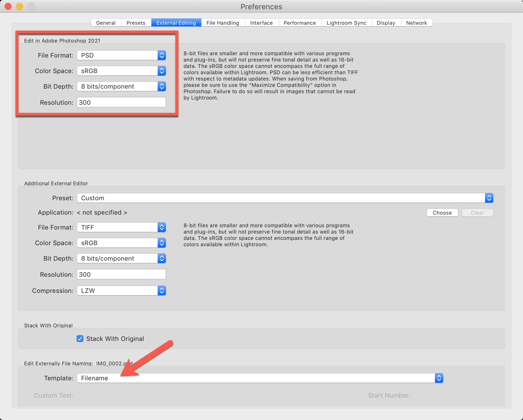523x420 pixels.
Task: Close the Preferences window
Action: pos(8,6)
